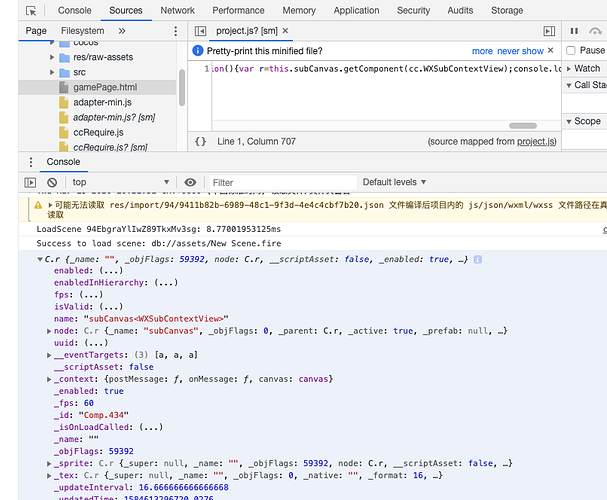Dismiss the pretty-print info bar
Screen dimensions: 607x500
[550, 51]
